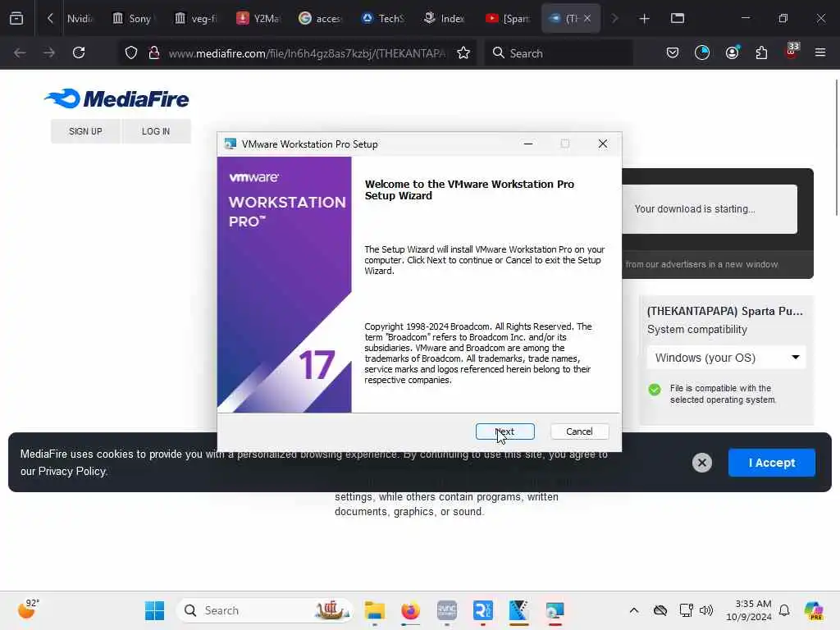Switch to the Sony tab

(x=134, y=18)
